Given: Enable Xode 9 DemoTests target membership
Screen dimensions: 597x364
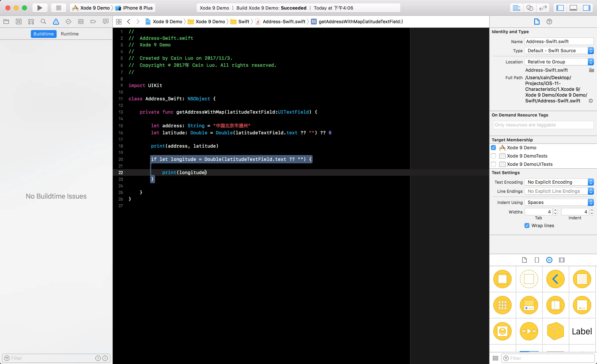Looking at the screenshot, I should (493, 156).
